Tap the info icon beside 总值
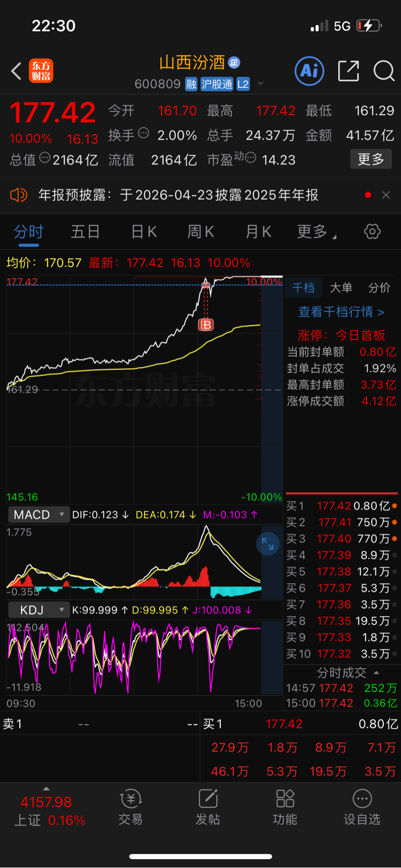Viewport: 401px width, 868px height. (x=45, y=158)
